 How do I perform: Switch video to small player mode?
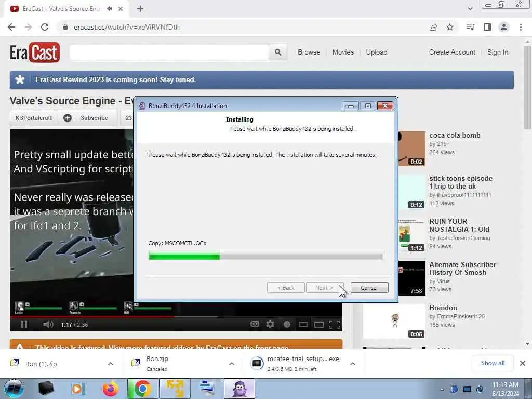pyautogui.click(x=303, y=325)
